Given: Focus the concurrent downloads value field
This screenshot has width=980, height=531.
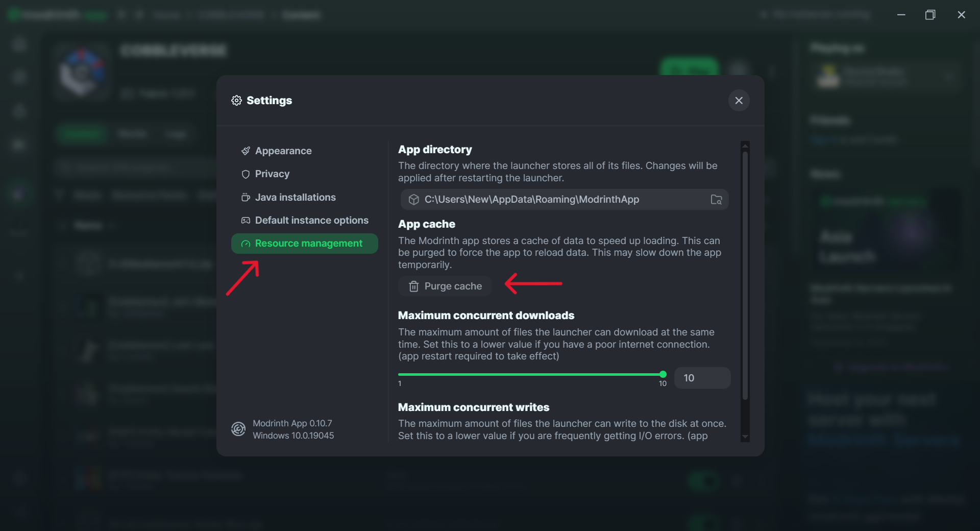Looking at the screenshot, I should coord(702,378).
